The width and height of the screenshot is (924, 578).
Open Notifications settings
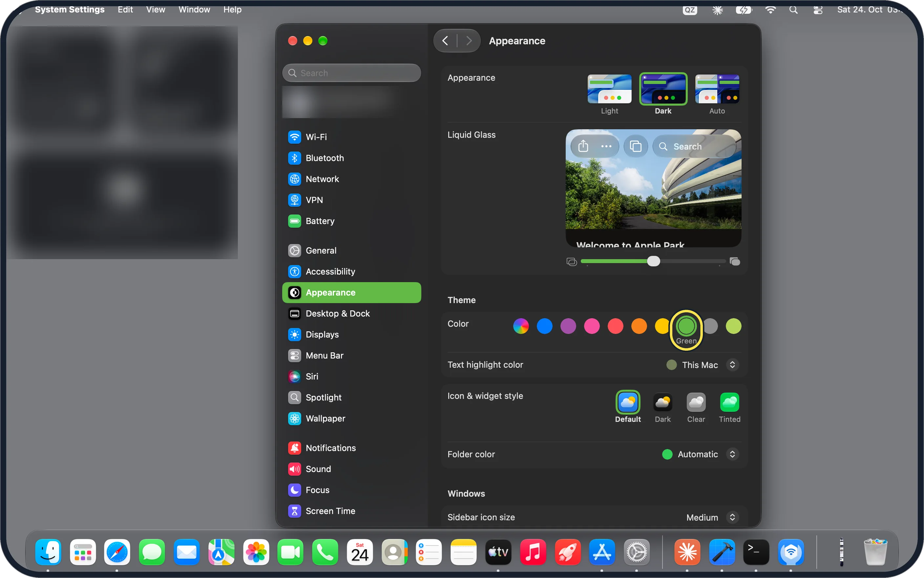(x=351, y=448)
